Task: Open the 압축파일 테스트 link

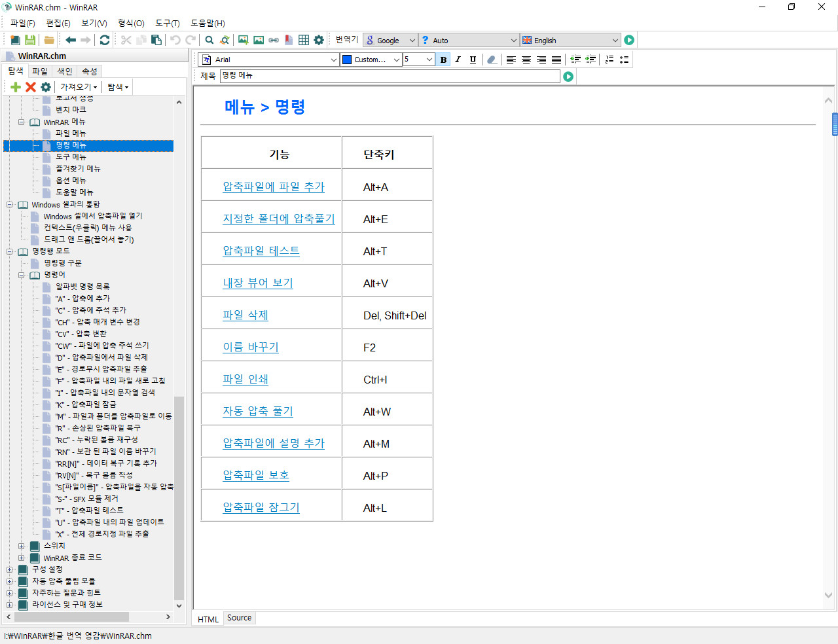Action: [261, 251]
